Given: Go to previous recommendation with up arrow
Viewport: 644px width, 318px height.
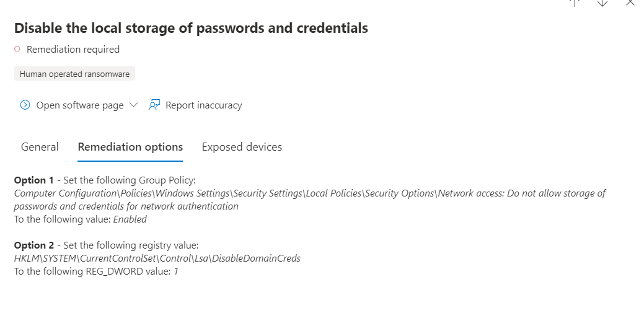Looking at the screenshot, I should (575, 2).
